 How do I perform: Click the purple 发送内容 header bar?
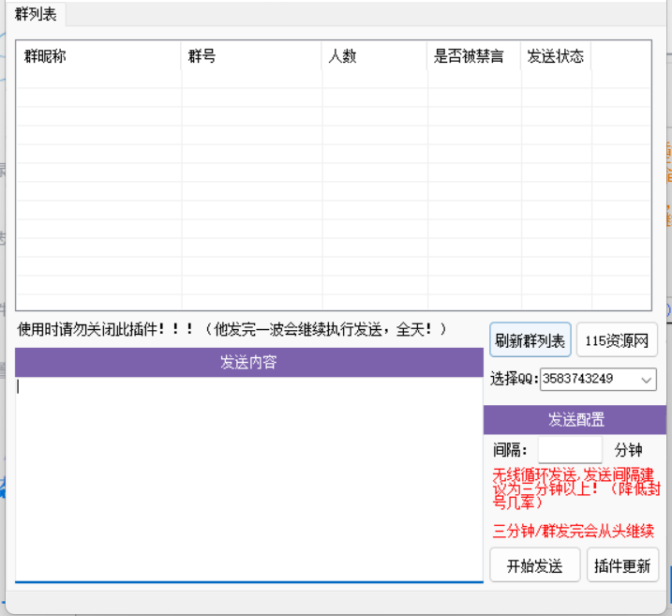(248, 362)
